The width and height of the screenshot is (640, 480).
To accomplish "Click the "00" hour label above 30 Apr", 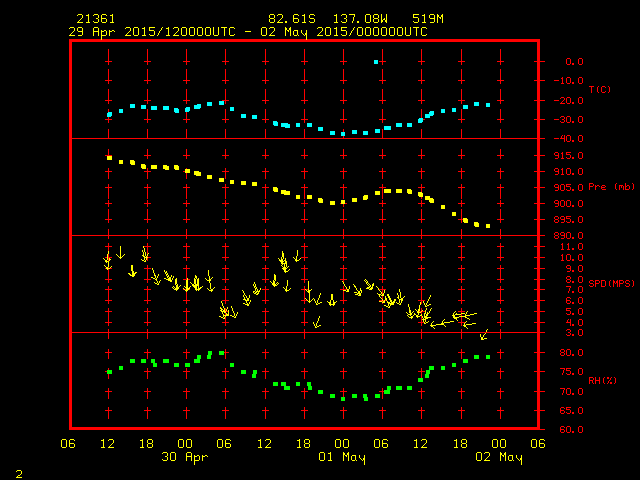I will 185,444.
